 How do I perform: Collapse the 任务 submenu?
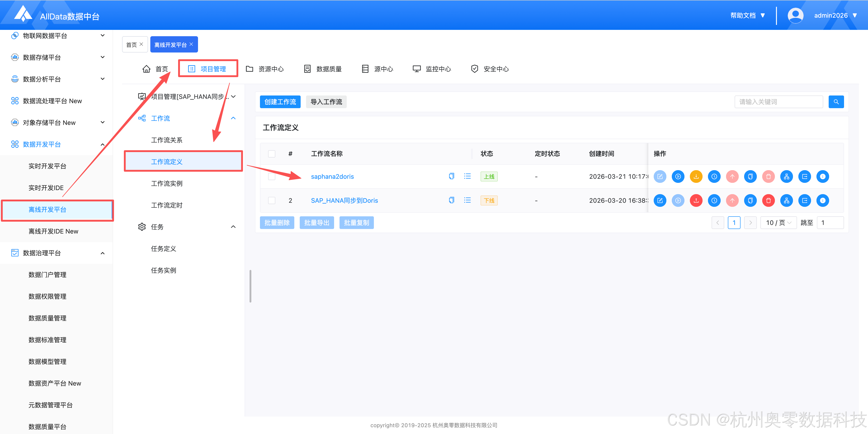coord(233,227)
